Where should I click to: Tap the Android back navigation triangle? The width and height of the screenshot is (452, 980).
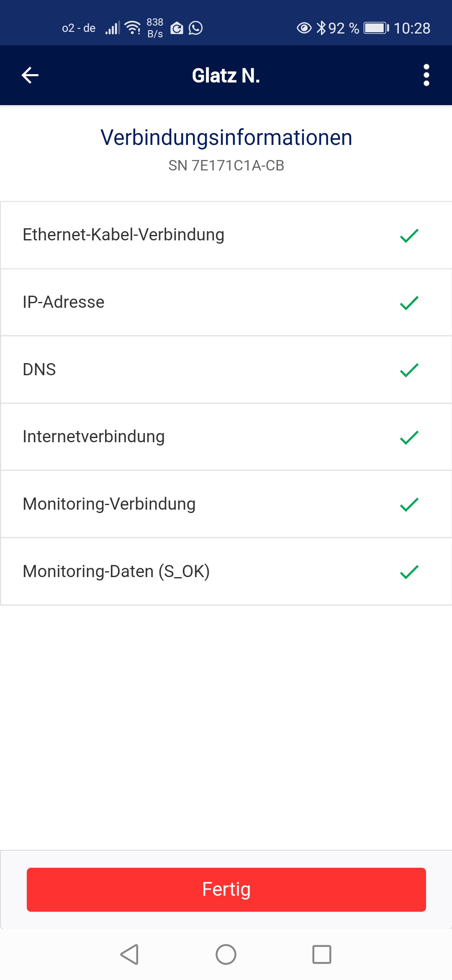coord(129,954)
